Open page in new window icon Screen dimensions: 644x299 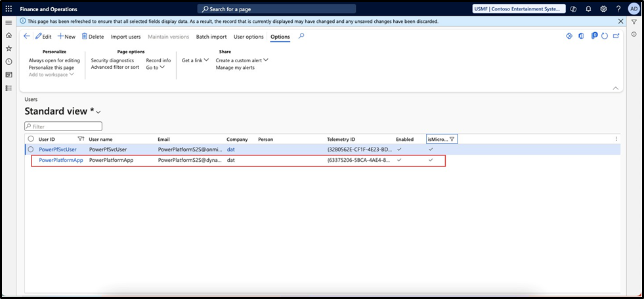click(x=616, y=36)
